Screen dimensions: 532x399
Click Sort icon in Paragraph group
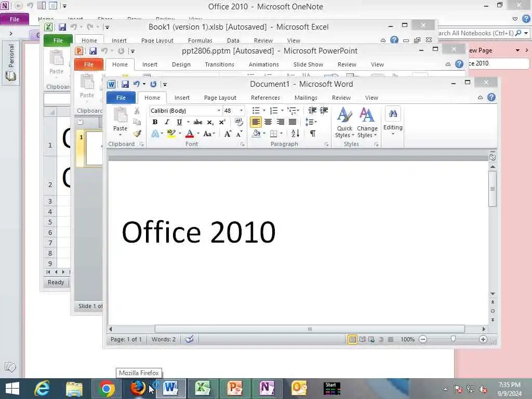coord(295,134)
